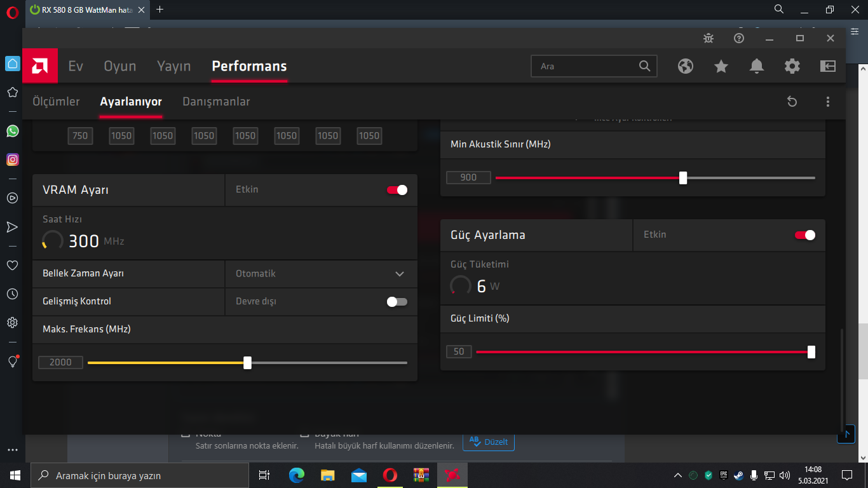Viewport: 868px width, 488px height.
Task: Open the Radeon web browser globe icon
Action: point(686,66)
